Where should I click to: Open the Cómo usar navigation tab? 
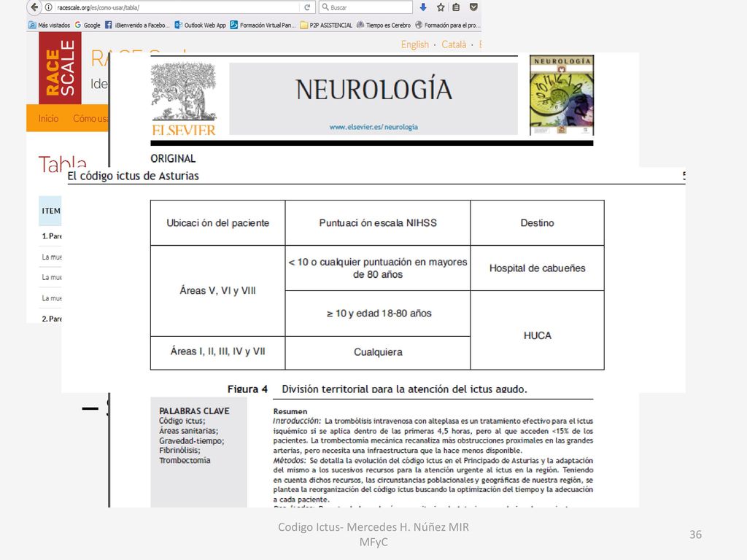click(x=90, y=118)
